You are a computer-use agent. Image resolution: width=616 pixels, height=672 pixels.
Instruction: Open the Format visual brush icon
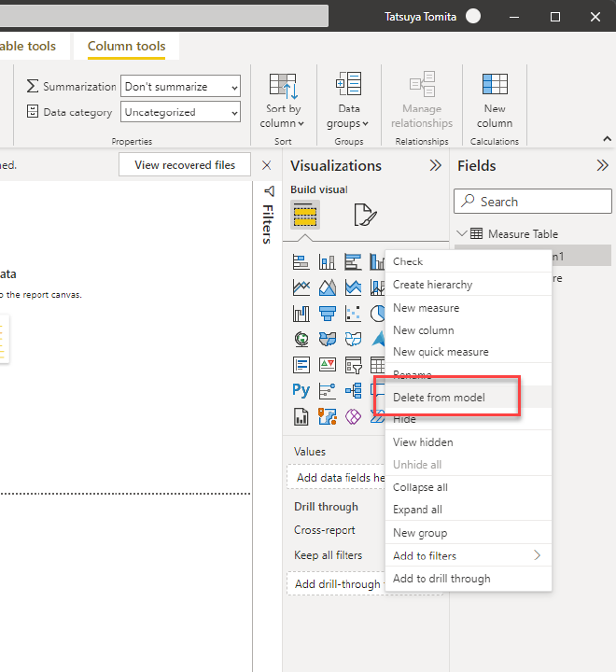click(x=365, y=215)
